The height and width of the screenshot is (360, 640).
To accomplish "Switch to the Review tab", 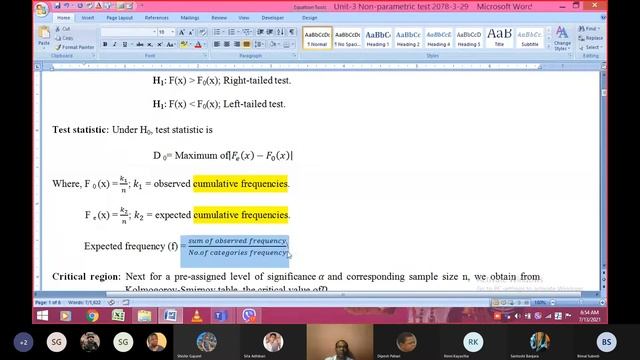I will click(219, 18).
